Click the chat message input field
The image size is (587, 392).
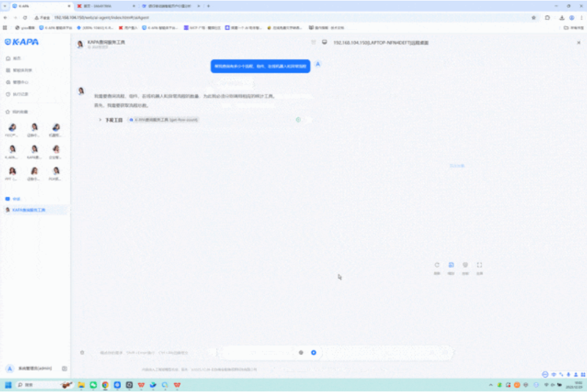pyautogui.click(x=174, y=352)
